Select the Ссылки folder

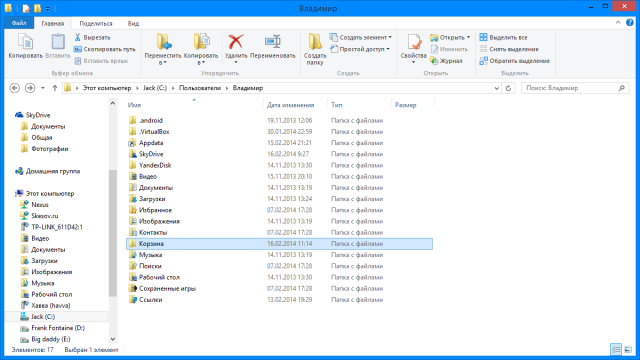click(x=150, y=300)
